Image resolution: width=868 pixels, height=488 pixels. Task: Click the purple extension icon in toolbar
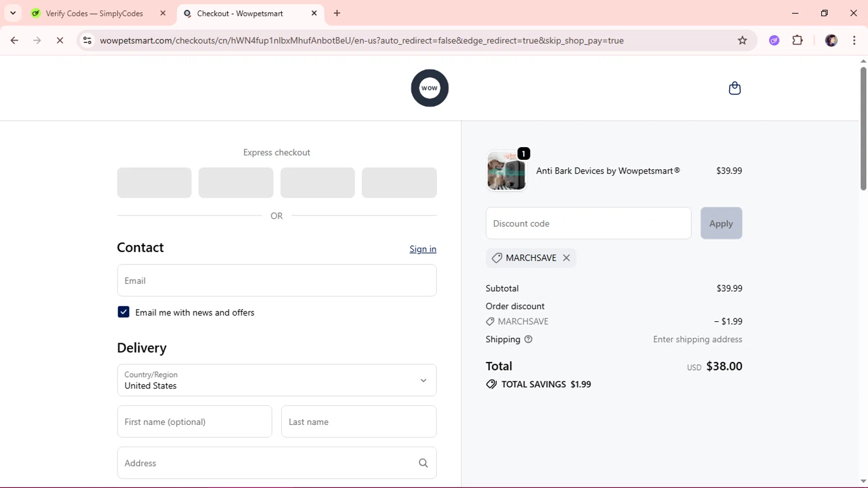coord(774,41)
